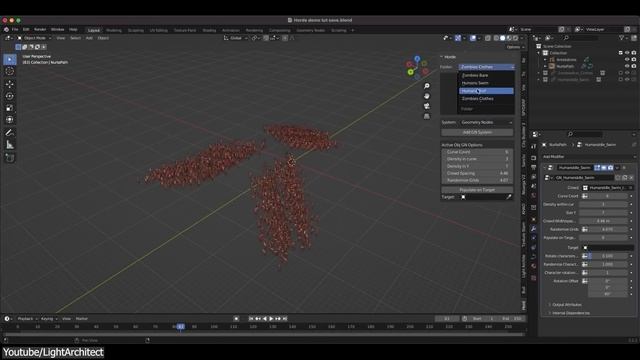Click the timeline current frame marker
The width and height of the screenshot is (640, 360).
tap(180, 327)
